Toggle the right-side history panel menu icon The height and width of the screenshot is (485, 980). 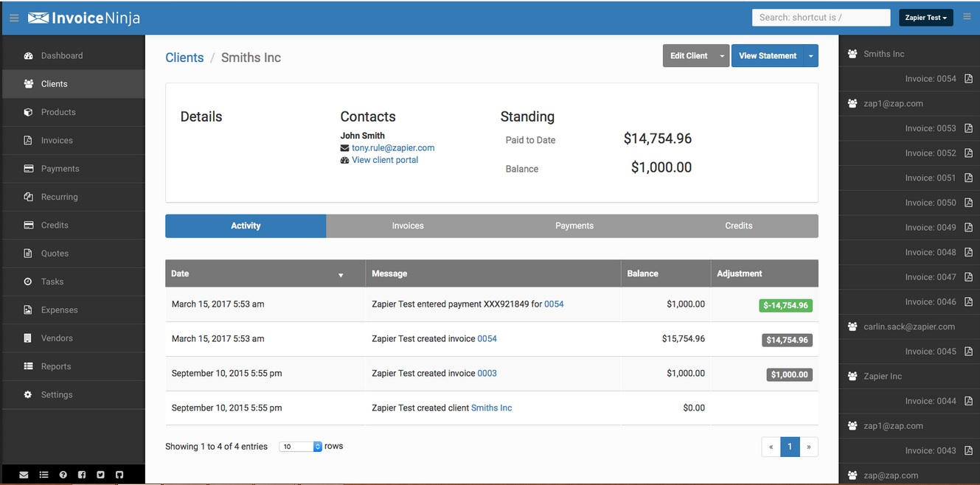point(967,17)
